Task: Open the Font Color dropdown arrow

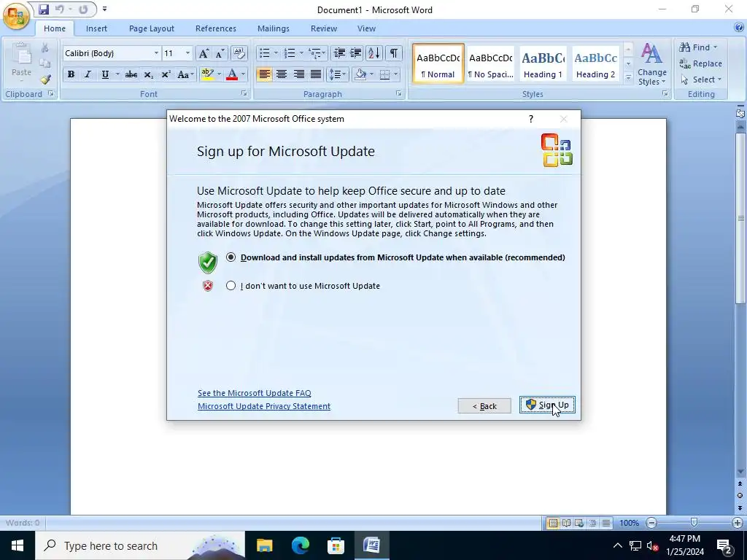Action: tap(243, 74)
